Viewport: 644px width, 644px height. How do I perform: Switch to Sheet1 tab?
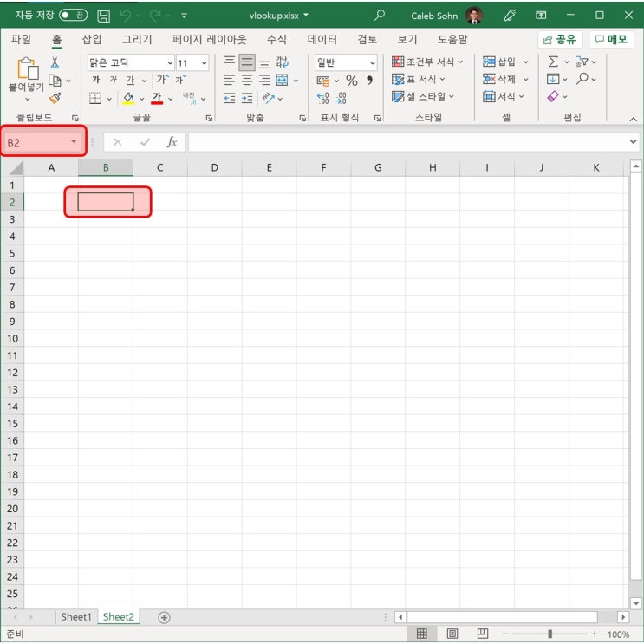76,616
